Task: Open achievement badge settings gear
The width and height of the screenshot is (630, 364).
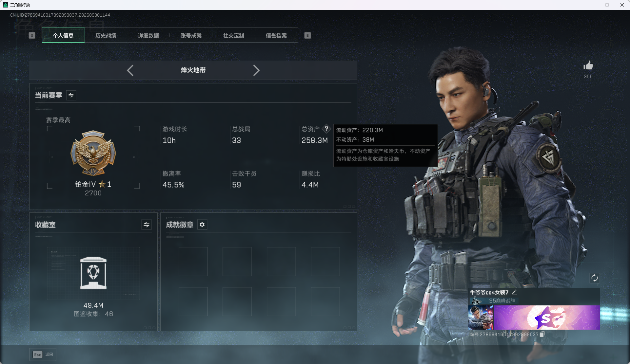Action: pyautogui.click(x=202, y=225)
